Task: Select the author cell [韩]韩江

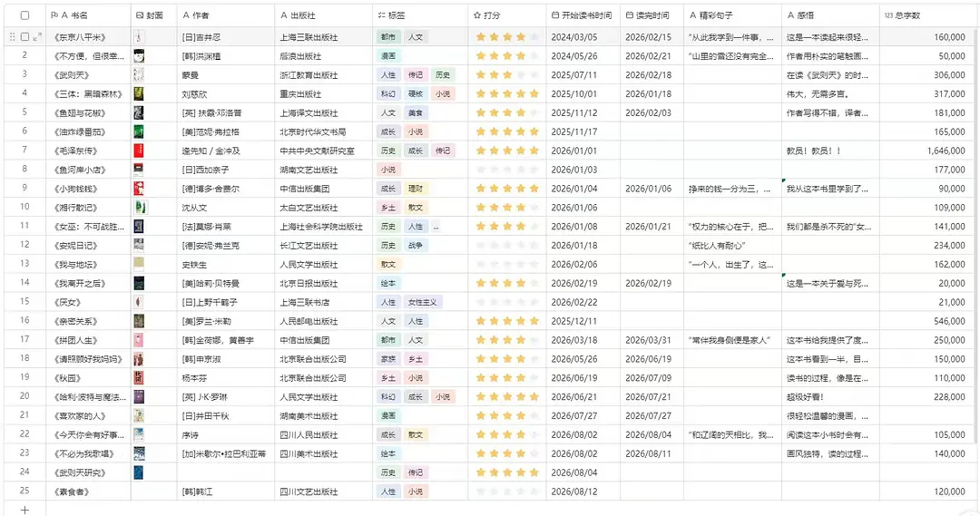Action: pyautogui.click(x=226, y=492)
